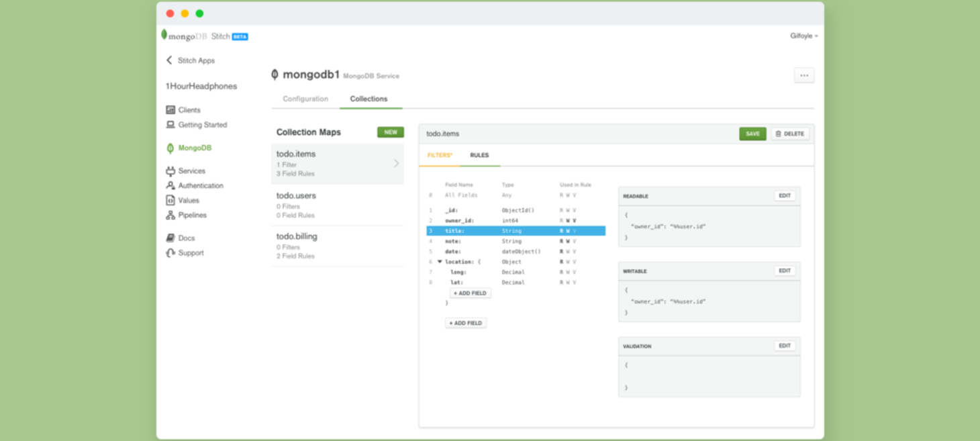Click the outer Add Field button
Viewport: 980px width, 441px height.
pyautogui.click(x=466, y=323)
